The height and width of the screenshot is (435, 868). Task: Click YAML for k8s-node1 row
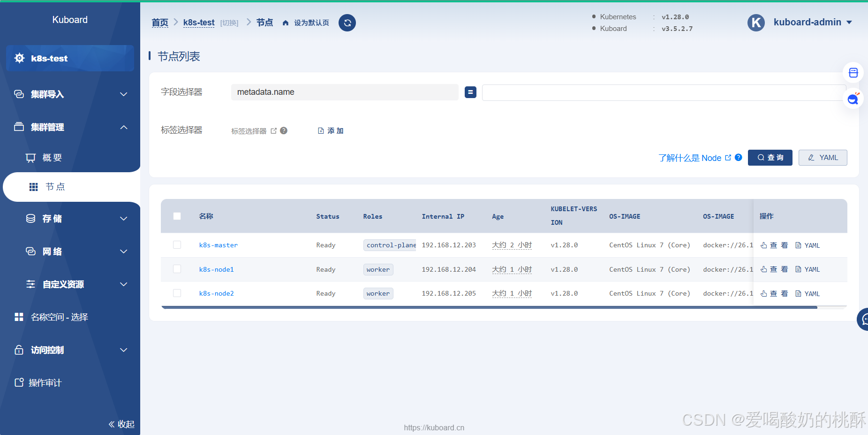click(808, 269)
